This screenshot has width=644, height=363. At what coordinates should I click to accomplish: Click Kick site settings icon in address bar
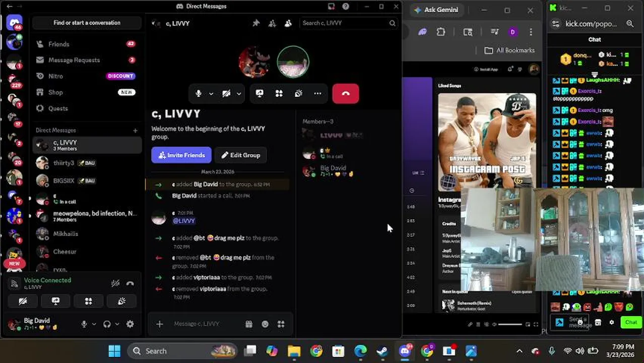(555, 24)
